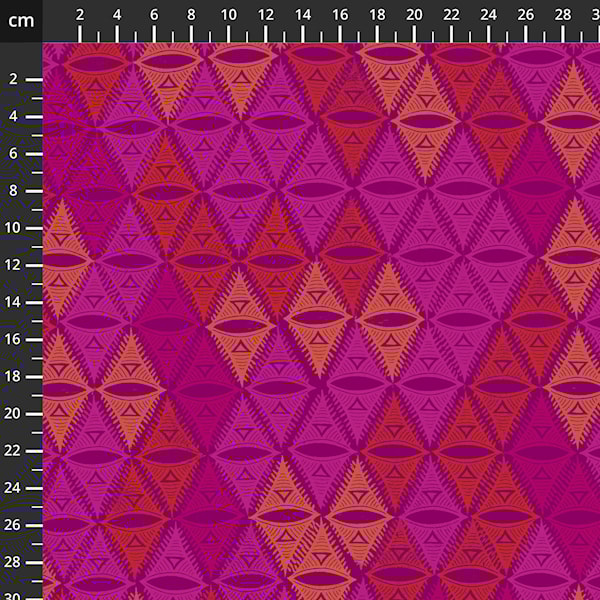Click the 10 mark on top ruler
600x600 pixels.
(x=228, y=15)
